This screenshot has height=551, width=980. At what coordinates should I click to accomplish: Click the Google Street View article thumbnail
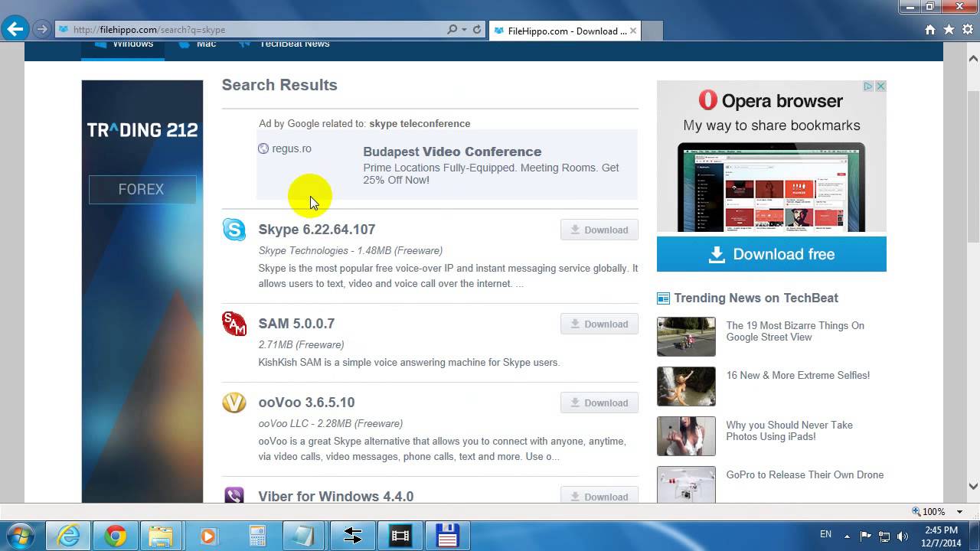[686, 337]
